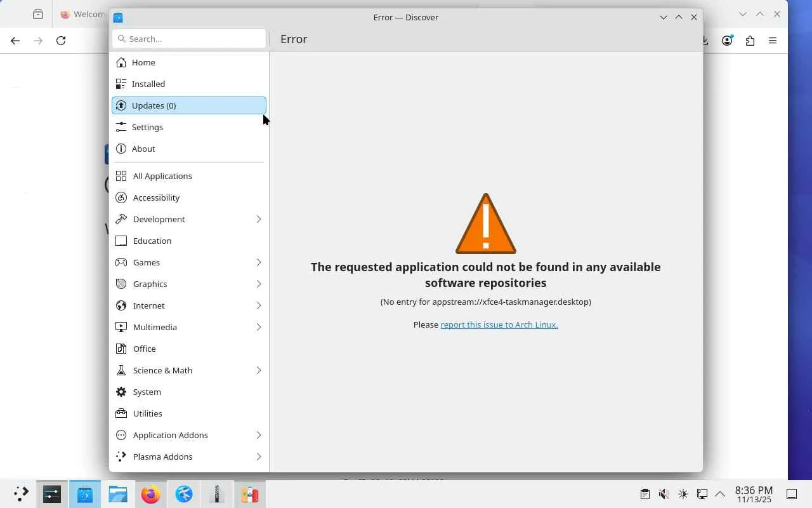Expand the Games category arrow
The image size is (812, 508).
259,262
